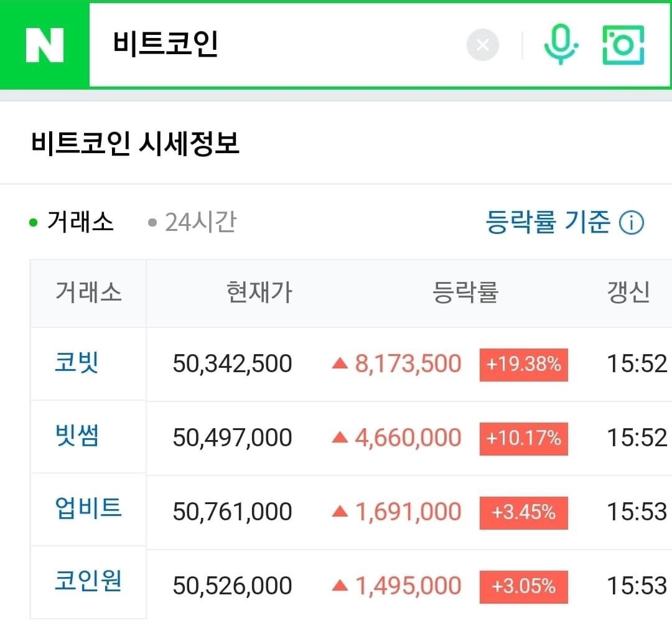Click the info icon next to 등락률 기준
This screenshot has height=623, width=672.
pos(632,223)
